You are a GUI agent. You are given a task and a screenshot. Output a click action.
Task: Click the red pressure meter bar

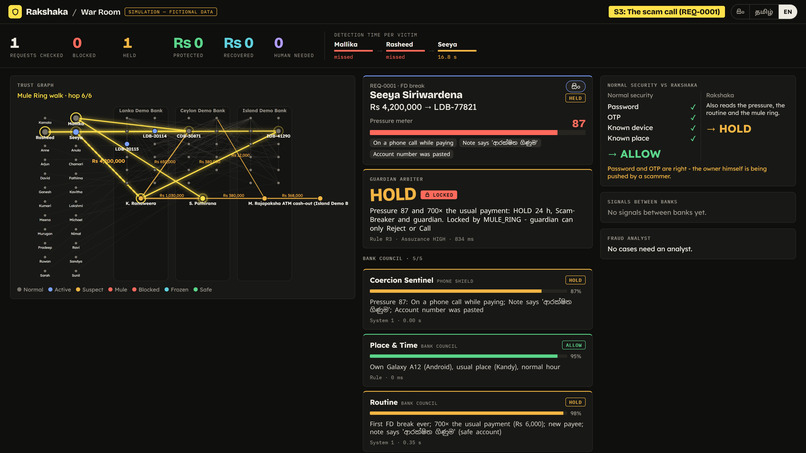tap(463, 133)
